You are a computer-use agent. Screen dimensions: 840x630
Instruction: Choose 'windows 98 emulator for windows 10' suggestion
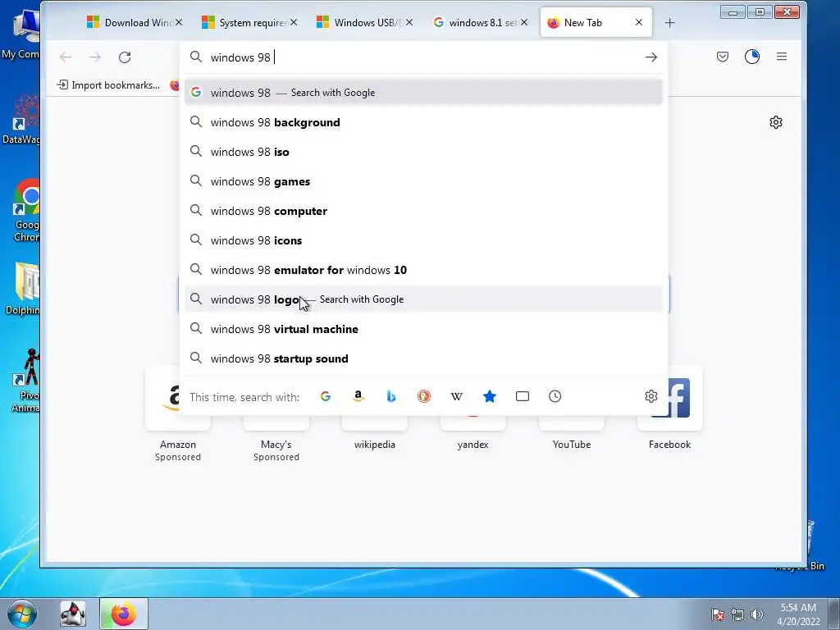424,270
